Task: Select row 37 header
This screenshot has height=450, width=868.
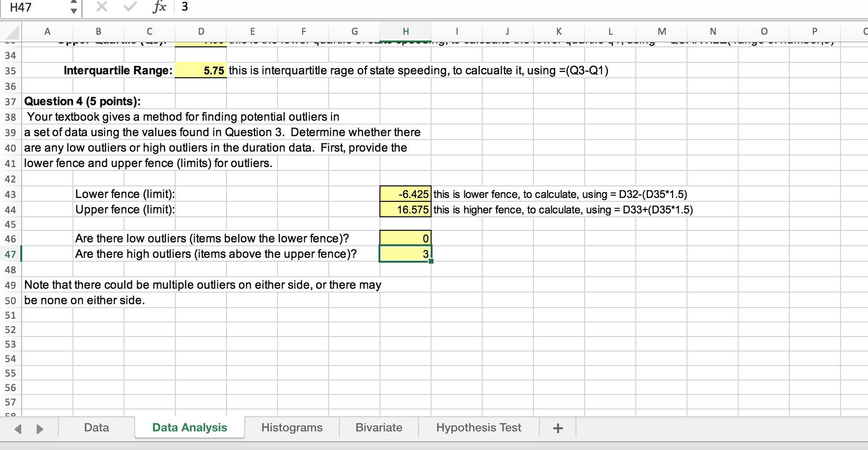Action: click(x=11, y=101)
